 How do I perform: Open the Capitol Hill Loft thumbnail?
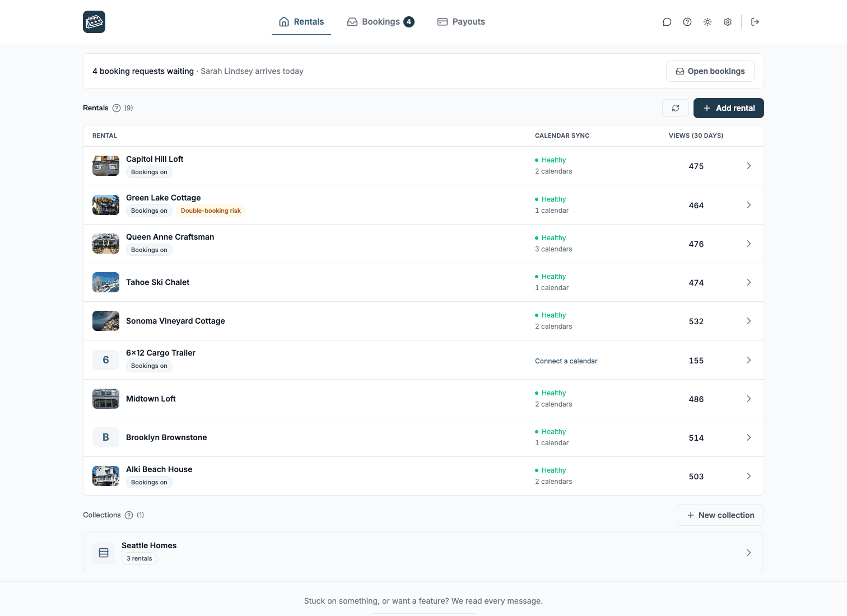[106, 166]
